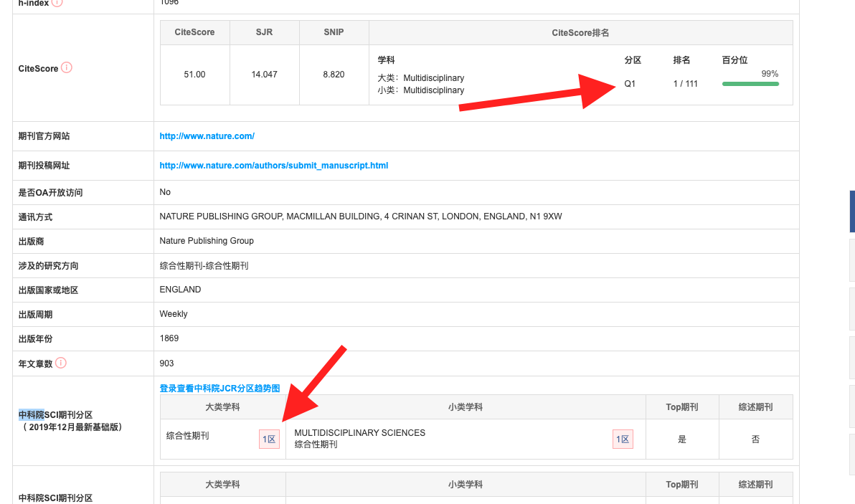This screenshot has width=855, height=504.
Task: Click the info icon beside 年文章数
Action: 61,363
